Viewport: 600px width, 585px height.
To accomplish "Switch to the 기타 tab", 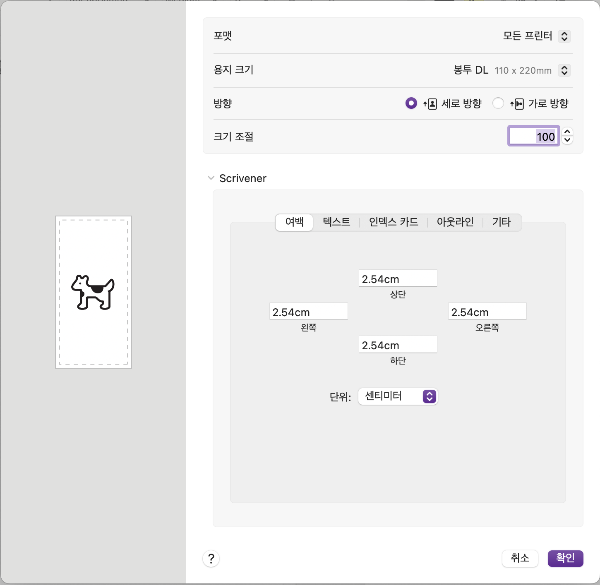I will click(501, 222).
